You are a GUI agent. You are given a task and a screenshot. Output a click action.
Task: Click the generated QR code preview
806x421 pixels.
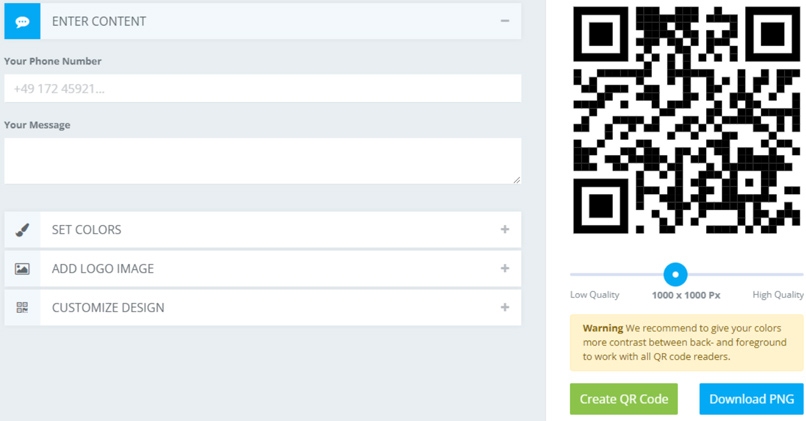click(x=687, y=120)
